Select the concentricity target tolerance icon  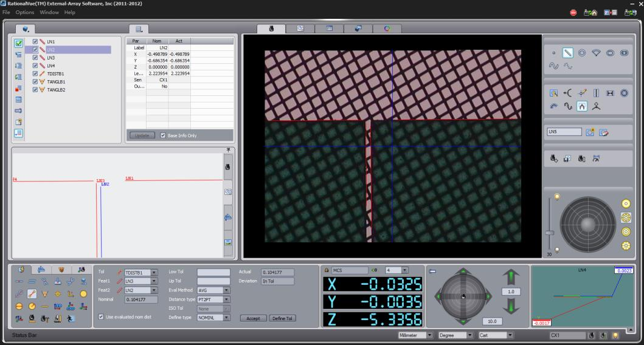click(58, 294)
